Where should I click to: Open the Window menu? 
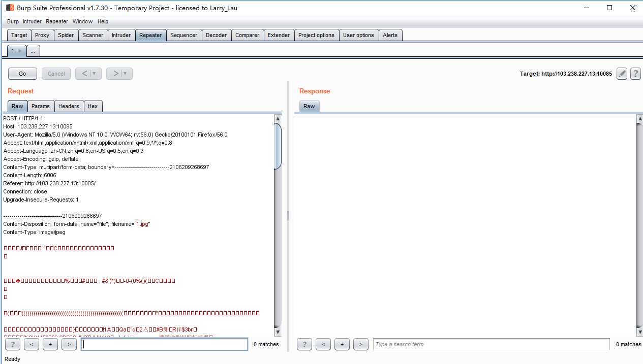(83, 21)
